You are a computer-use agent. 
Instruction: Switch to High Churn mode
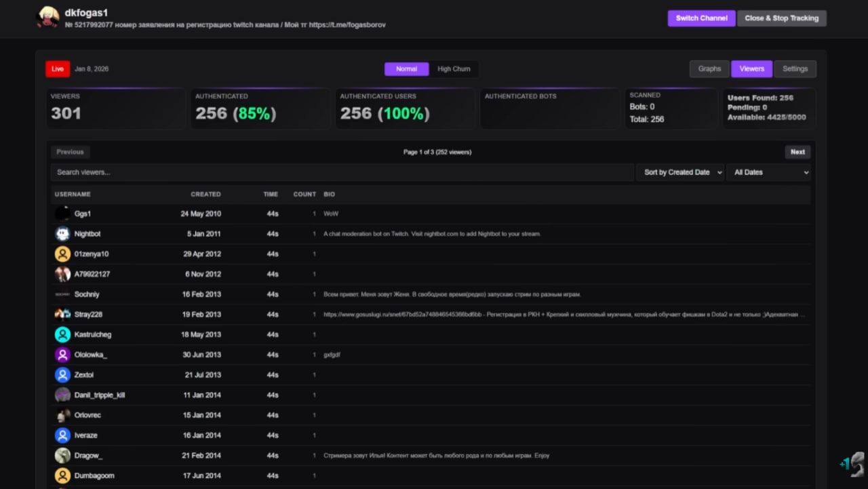tap(454, 69)
